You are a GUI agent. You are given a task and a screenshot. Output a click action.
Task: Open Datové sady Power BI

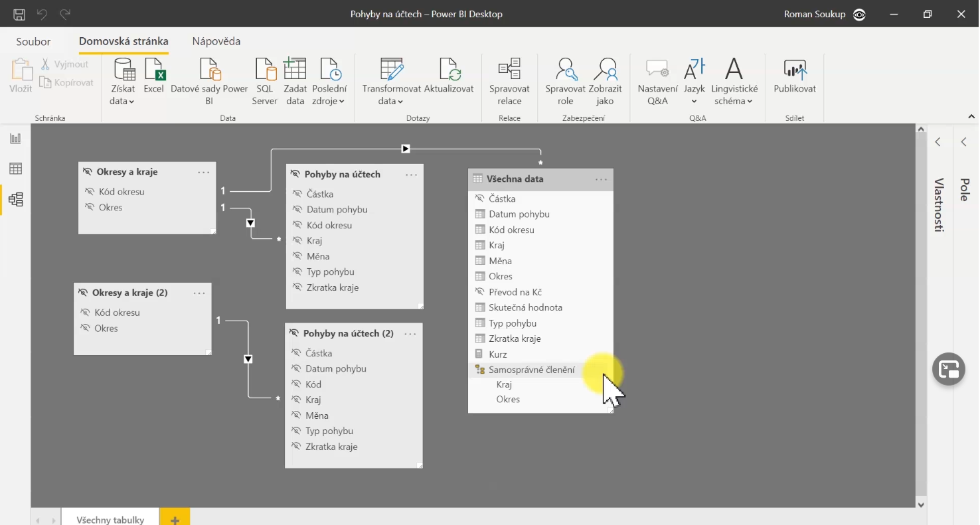[209, 81]
